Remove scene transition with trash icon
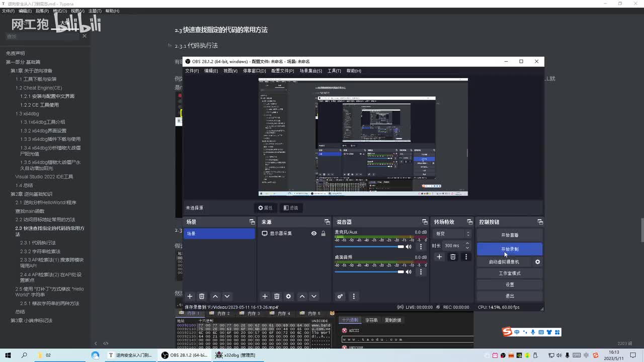Screen dimensions: 644x362 tap(453, 257)
